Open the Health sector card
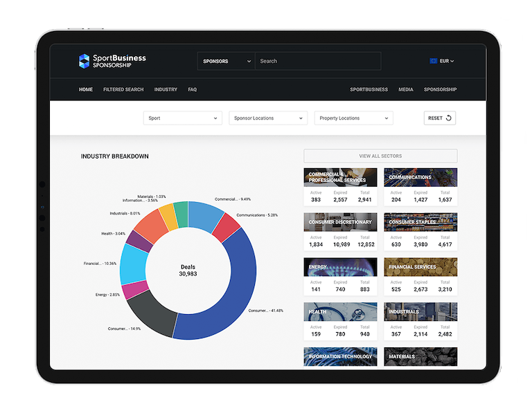The height and width of the screenshot is (411, 532). [340, 321]
